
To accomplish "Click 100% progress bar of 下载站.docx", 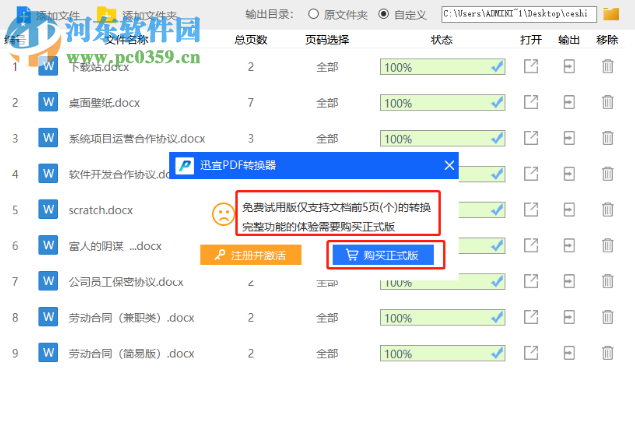I will (x=442, y=67).
